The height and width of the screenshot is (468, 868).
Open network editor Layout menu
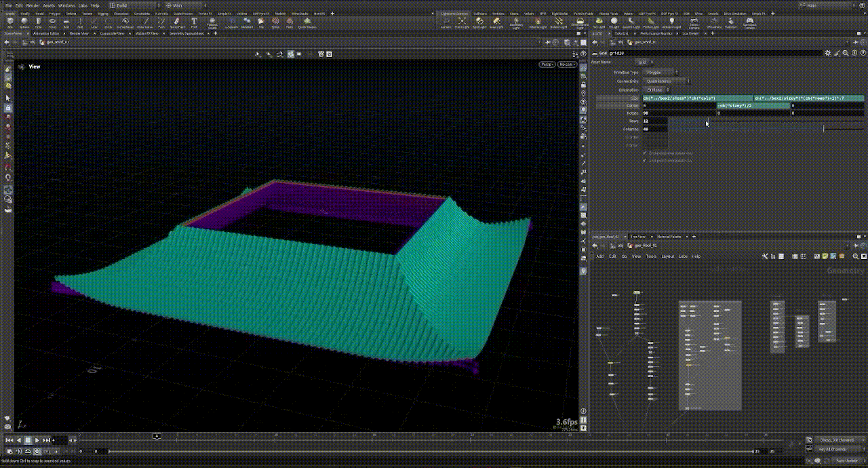pos(668,256)
